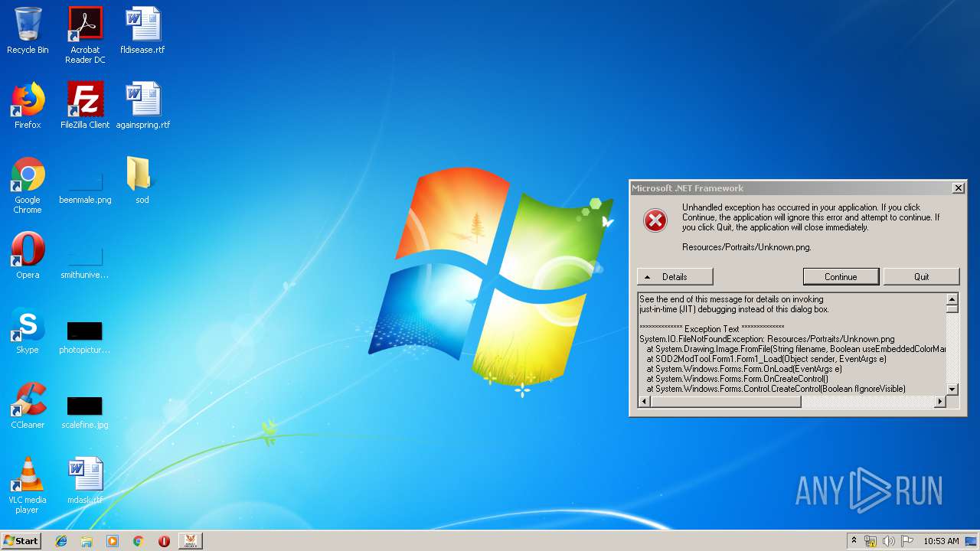Screen dimensions: 980x551
Task: Click the horizontal scrollbar thumb in details
Action: click(725, 401)
